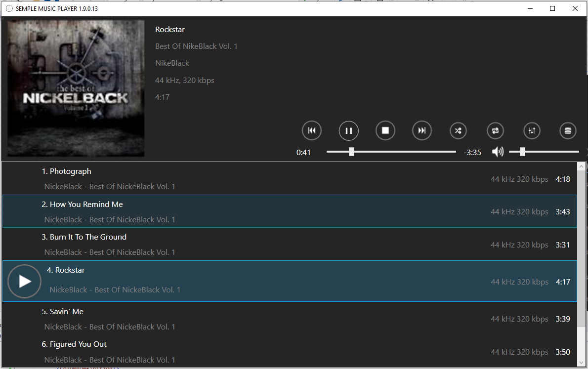Skip to the previous track
This screenshot has width=588, height=369.
[312, 130]
